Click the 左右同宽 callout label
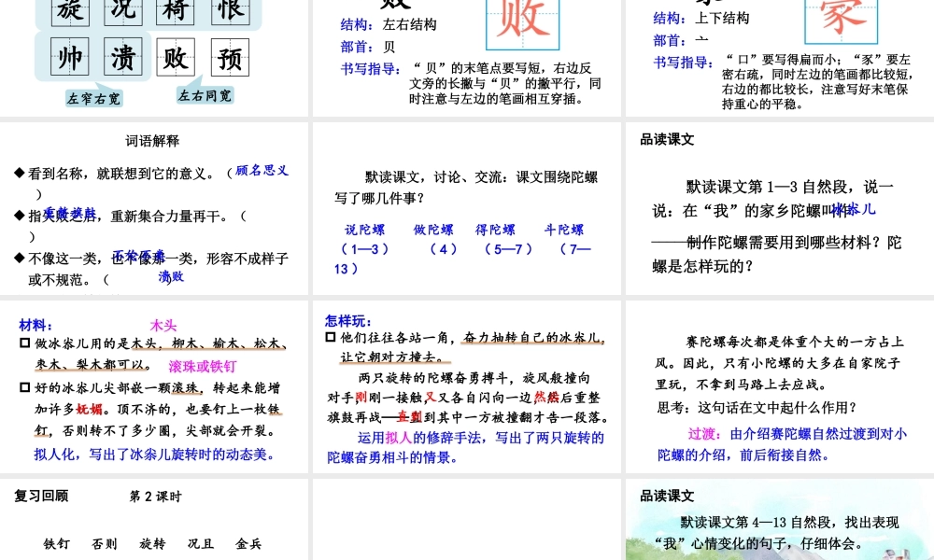Image resolution: width=934 pixels, height=560 pixels. pos(205,95)
